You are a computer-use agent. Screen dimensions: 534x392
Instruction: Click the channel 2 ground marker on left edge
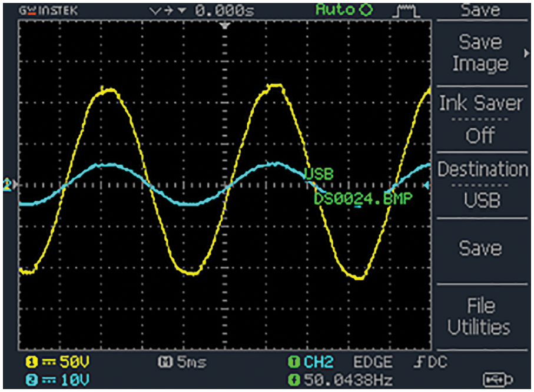8,185
